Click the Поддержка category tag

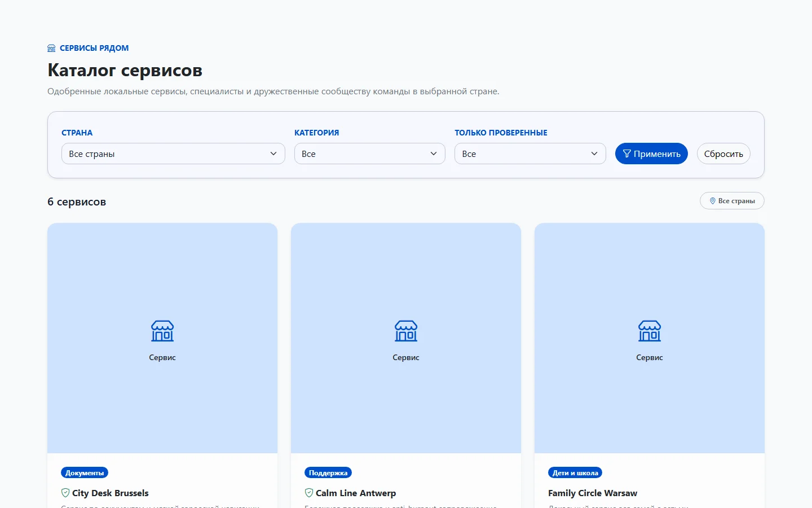[x=328, y=472]
